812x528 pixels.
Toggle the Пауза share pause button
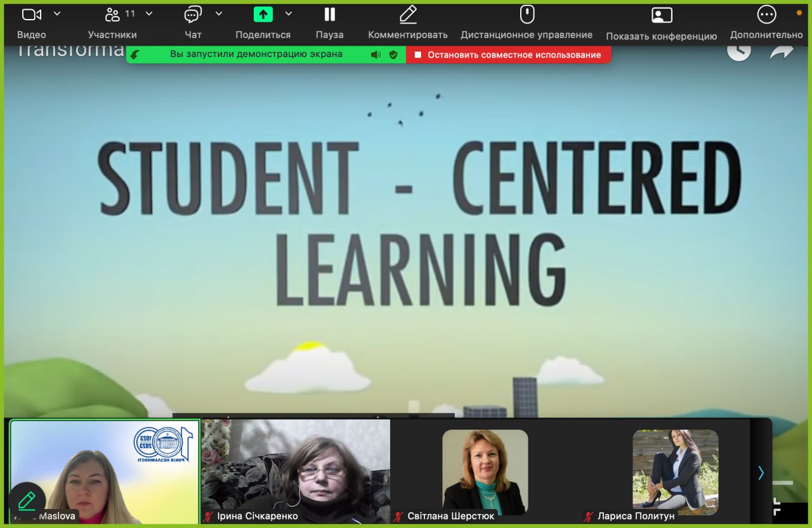(x=329, y=15)
